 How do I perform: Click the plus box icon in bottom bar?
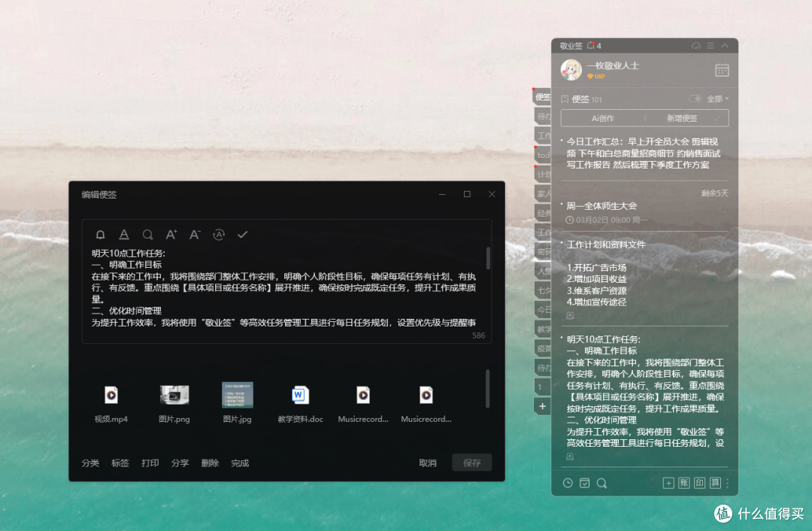click(x=668, y=483)
